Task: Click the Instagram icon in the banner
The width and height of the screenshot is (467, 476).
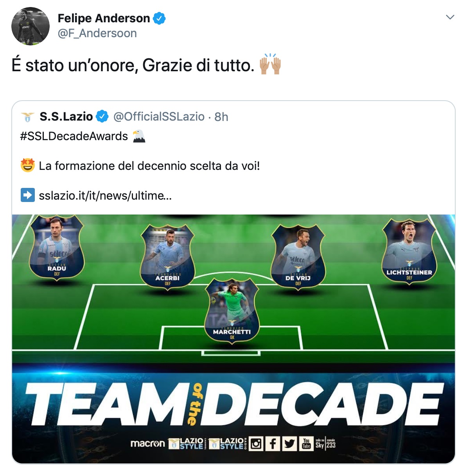Action: [256, 444]
